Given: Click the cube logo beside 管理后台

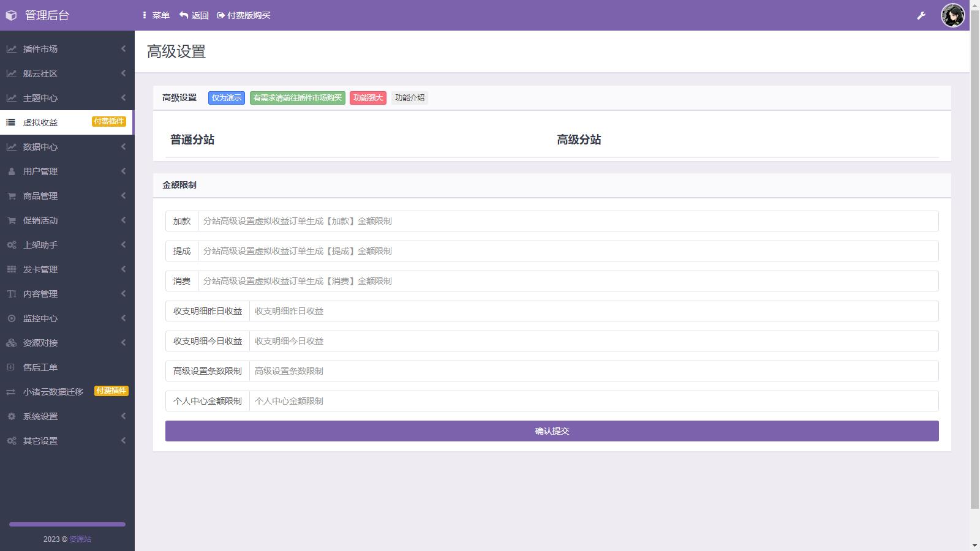Looking at the screenshot, I should click(11, 15).
